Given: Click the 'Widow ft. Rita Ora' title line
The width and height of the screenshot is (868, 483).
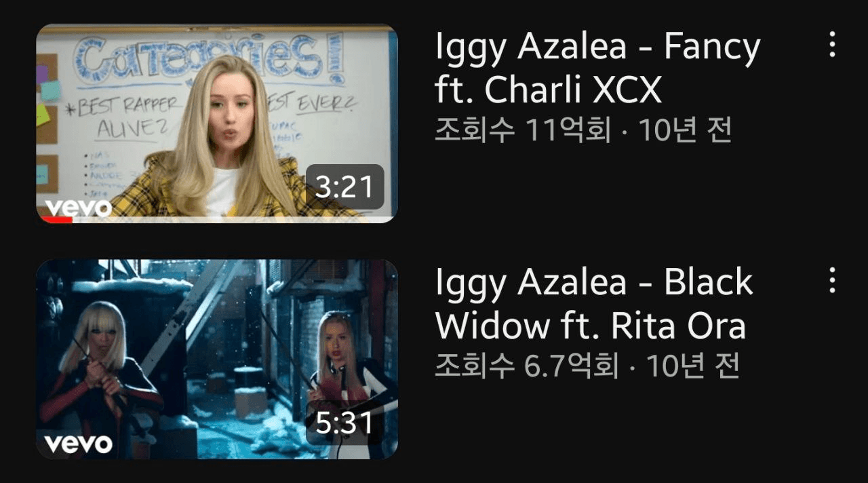Looking at the screenshot, I should point(591,326).
